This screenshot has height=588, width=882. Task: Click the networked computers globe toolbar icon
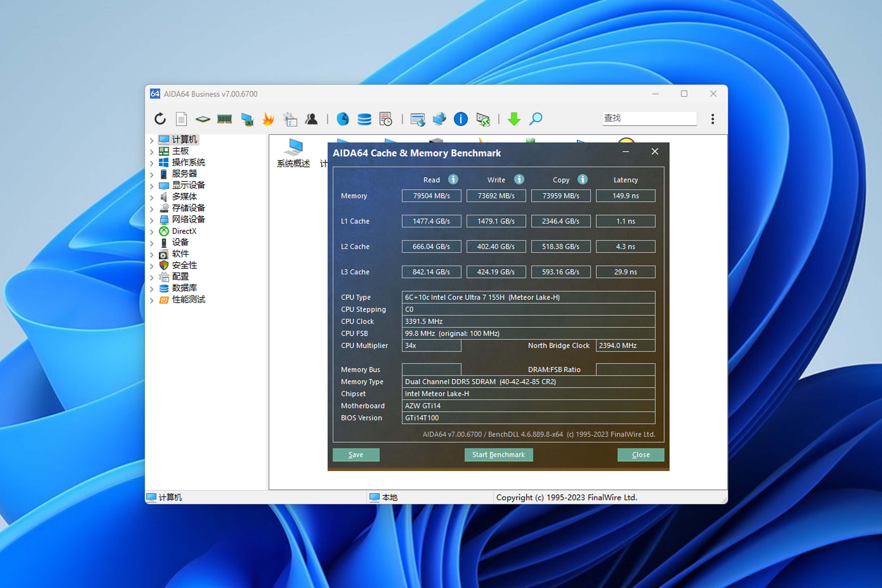pyautogui.click(x=439, y=119)
